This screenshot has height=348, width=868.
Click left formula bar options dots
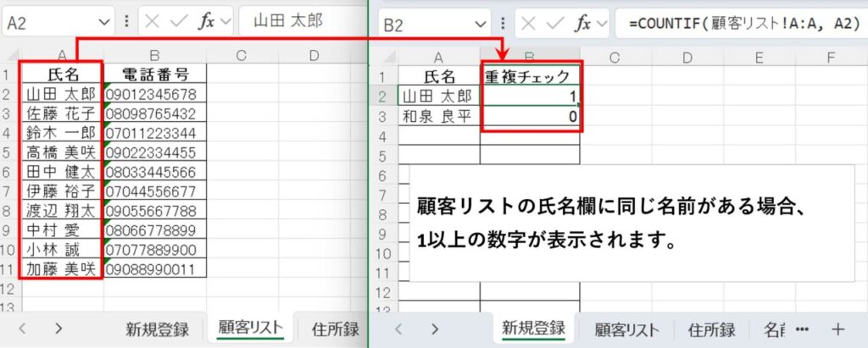pyautogui.click(x=127, y=21)
